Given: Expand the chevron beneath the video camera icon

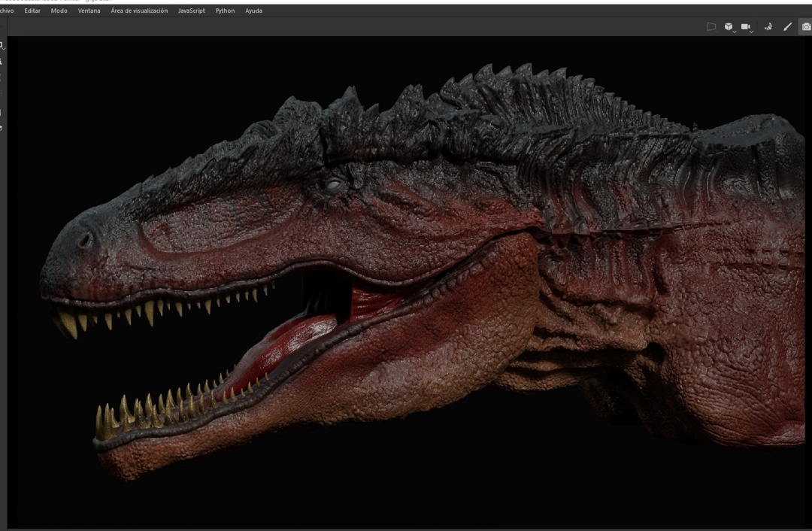Looking at the screenshot, I should [751, 32].
